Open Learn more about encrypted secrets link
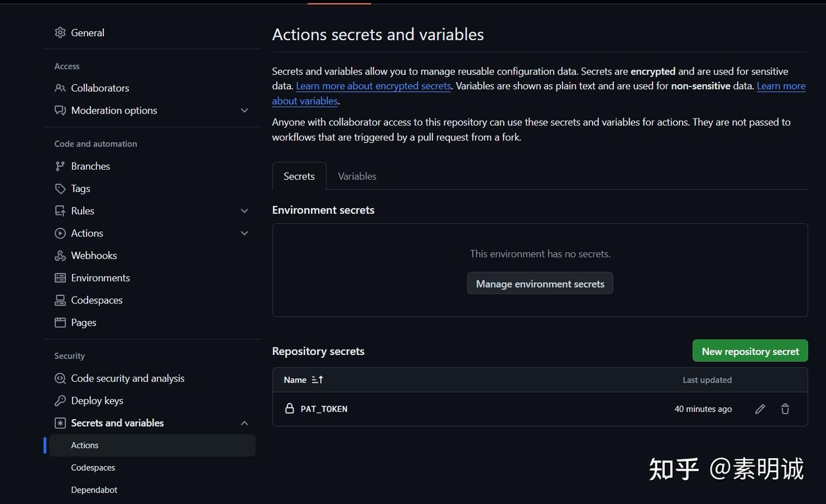The image size is (826, 504). click(373, 86)
